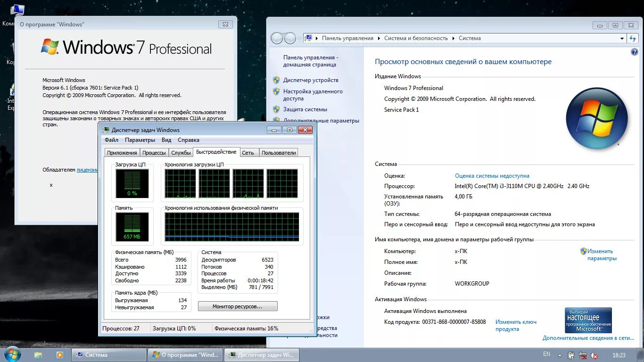Expand breadcrumb arrow before Панель управления
The width and height of the screenshot is (644, 362).
(x=317, y=38)
